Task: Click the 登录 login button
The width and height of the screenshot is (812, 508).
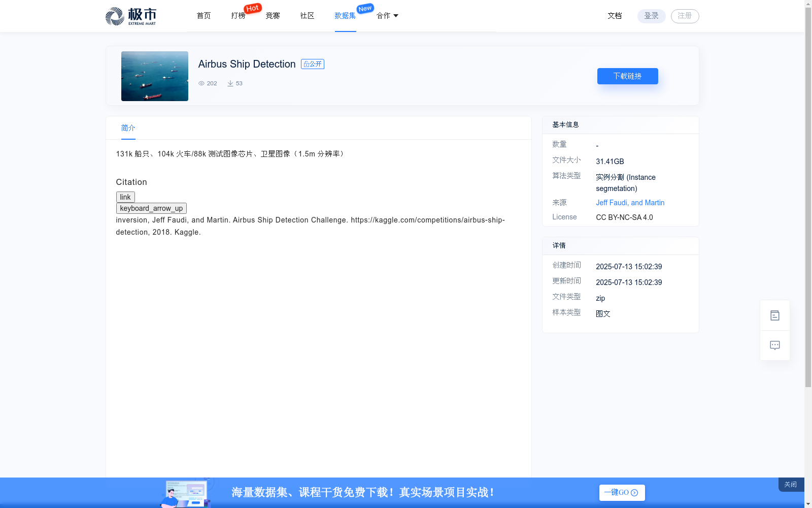Action: (x=652, y=16)
